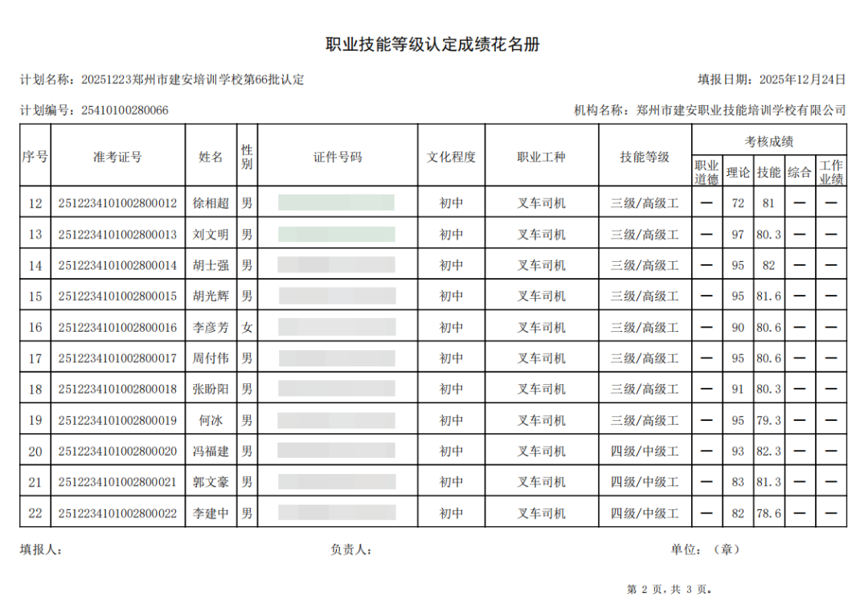
Task: Click gender 女 in 李彦芳's row
Action: click(x=247, y=328)
